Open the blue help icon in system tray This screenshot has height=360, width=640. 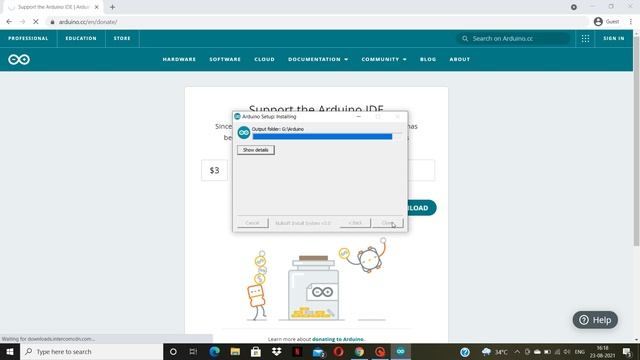pos(464,352)
